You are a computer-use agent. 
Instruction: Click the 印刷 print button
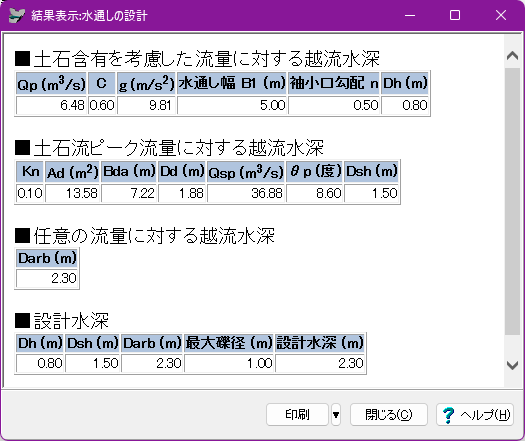(x=297, y=415)
